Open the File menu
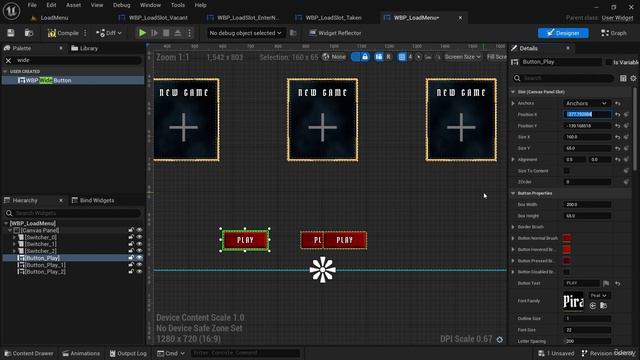 tap(32, 5)
